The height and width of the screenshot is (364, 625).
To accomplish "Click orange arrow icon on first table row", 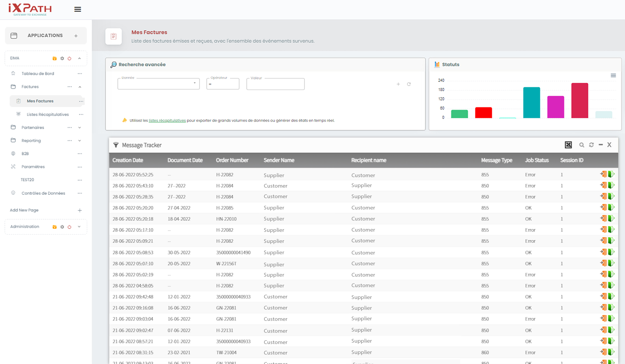I will 603,174.
